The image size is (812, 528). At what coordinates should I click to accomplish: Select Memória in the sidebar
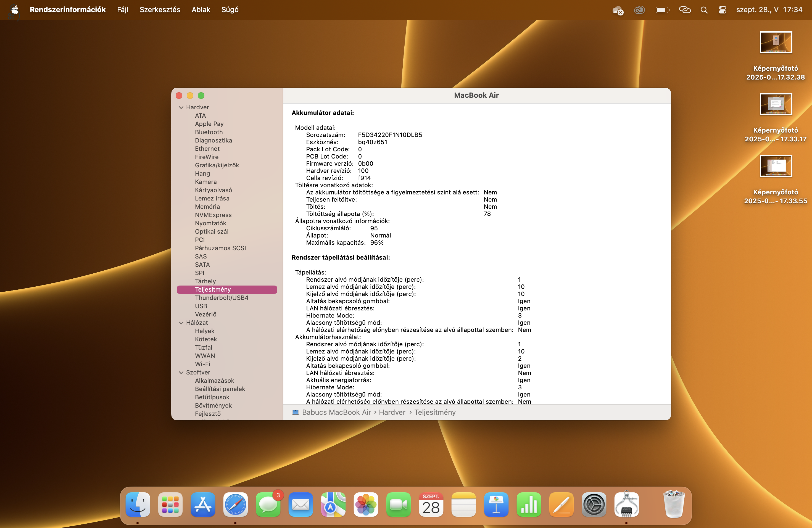[x=207, y=207]
